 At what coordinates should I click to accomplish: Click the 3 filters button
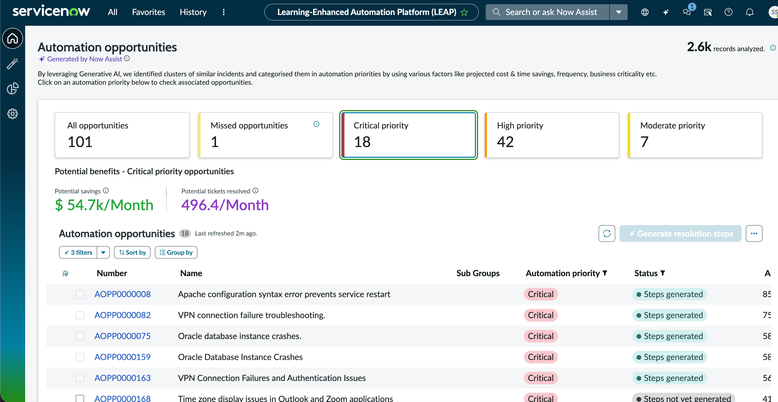pyautogui.click(x=78, y=253)
